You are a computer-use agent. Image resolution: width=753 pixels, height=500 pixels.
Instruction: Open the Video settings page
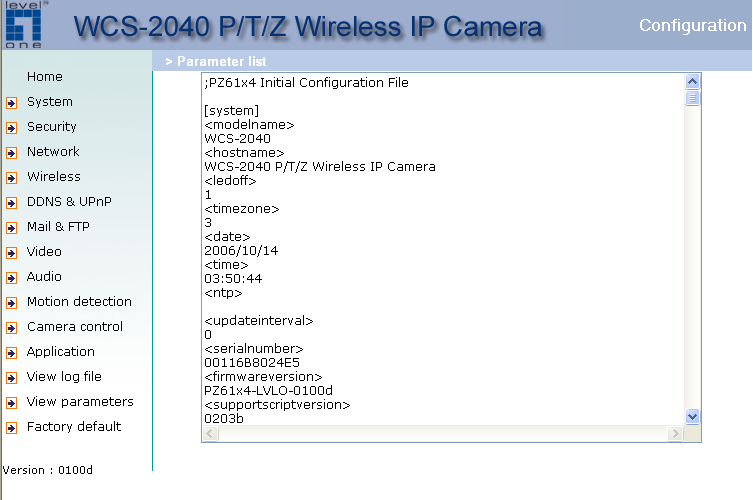pos(44,252)
